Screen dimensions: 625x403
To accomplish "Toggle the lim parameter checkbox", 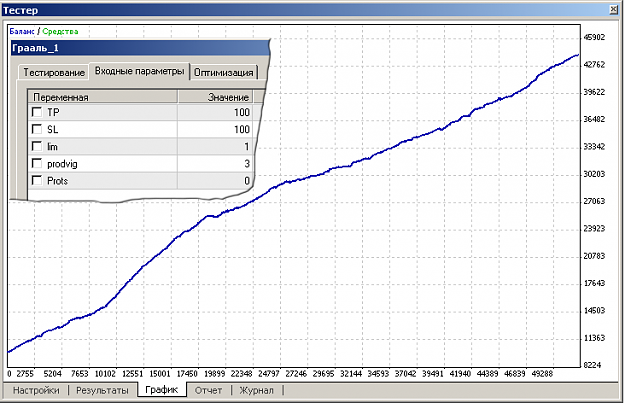I will [37, 146].
